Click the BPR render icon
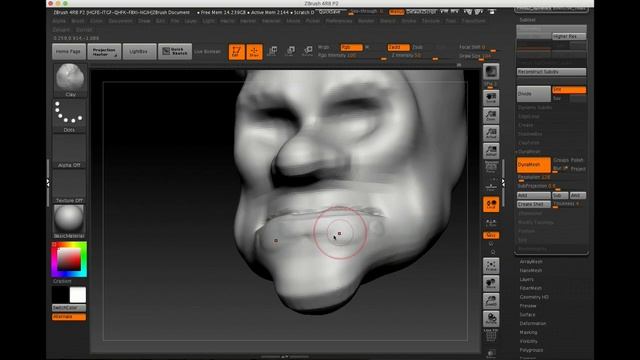Image resolution: width=640 pixels, height=360 pixels. point(491,72)
